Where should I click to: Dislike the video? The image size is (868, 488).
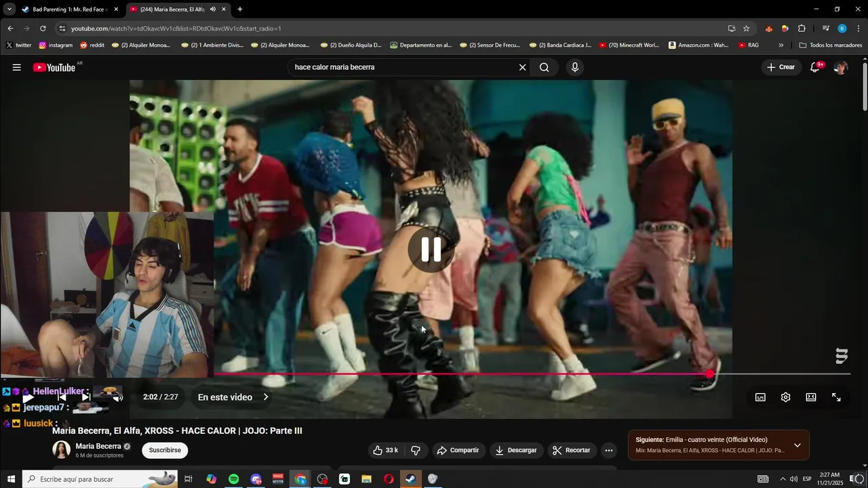(416, 450)
